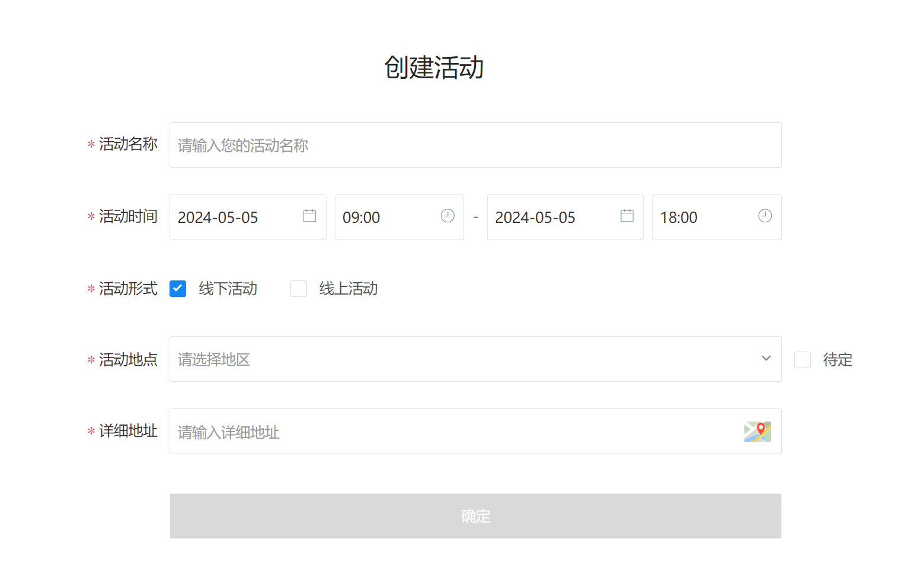
Task: Expand the 请选择地区 region dropdown arrow
Action: pos(766,358)
